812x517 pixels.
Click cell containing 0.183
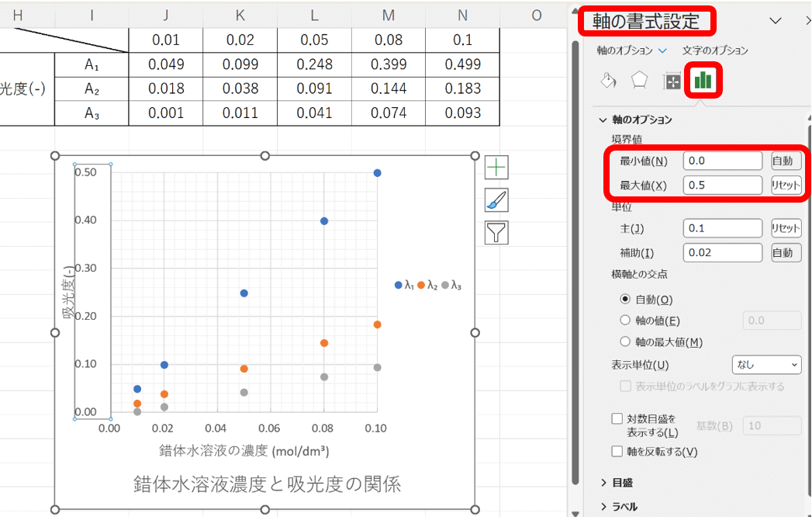click(462, 88)
